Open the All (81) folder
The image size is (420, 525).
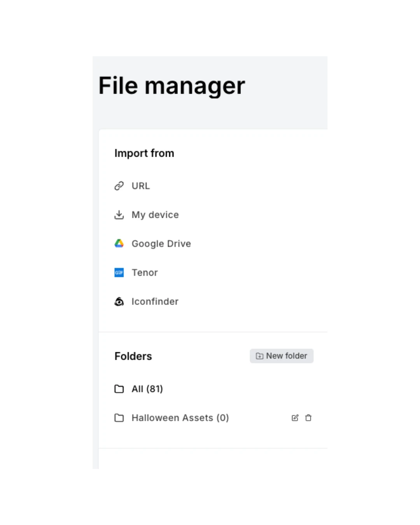coord(147,389)
